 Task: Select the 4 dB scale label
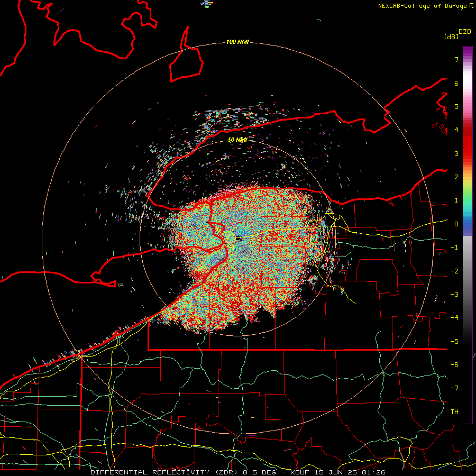(x=456, y=130)
